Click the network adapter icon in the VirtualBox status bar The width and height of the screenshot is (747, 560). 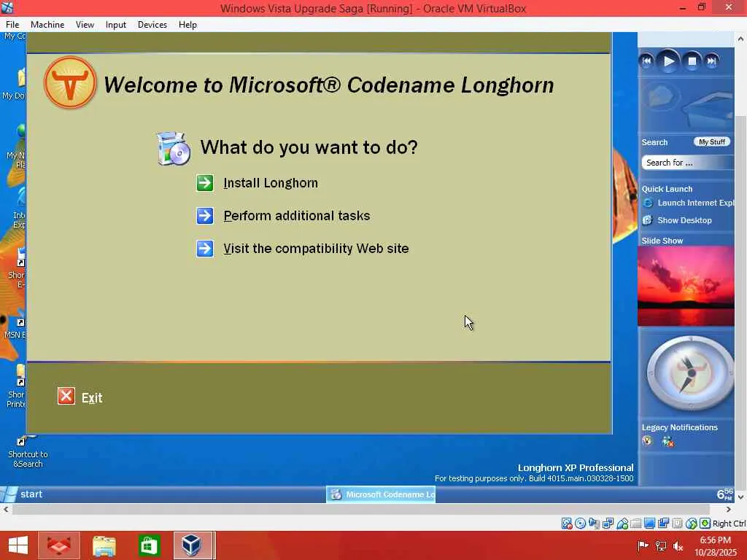tap(608, 524)
